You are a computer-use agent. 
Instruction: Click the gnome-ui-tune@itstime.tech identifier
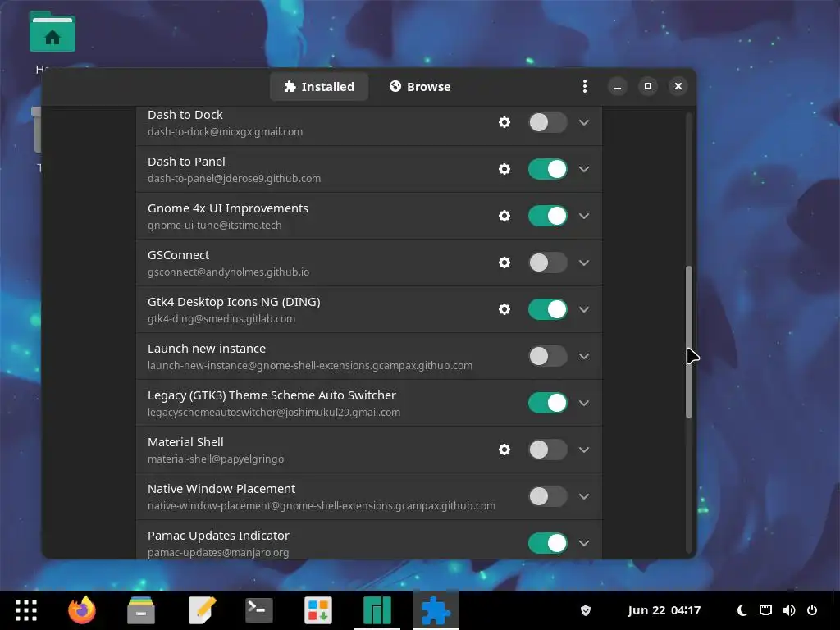pos(214,225)
